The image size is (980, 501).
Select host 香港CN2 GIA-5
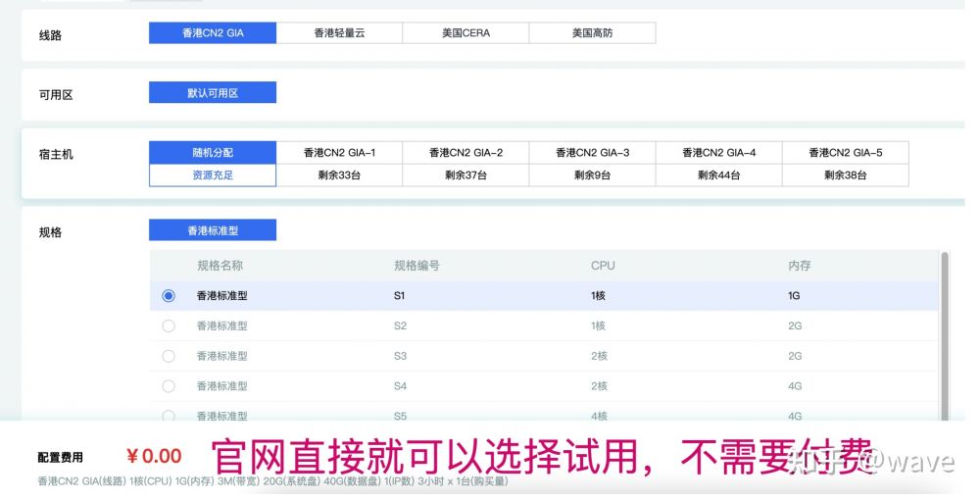click(x=845, y=153)
